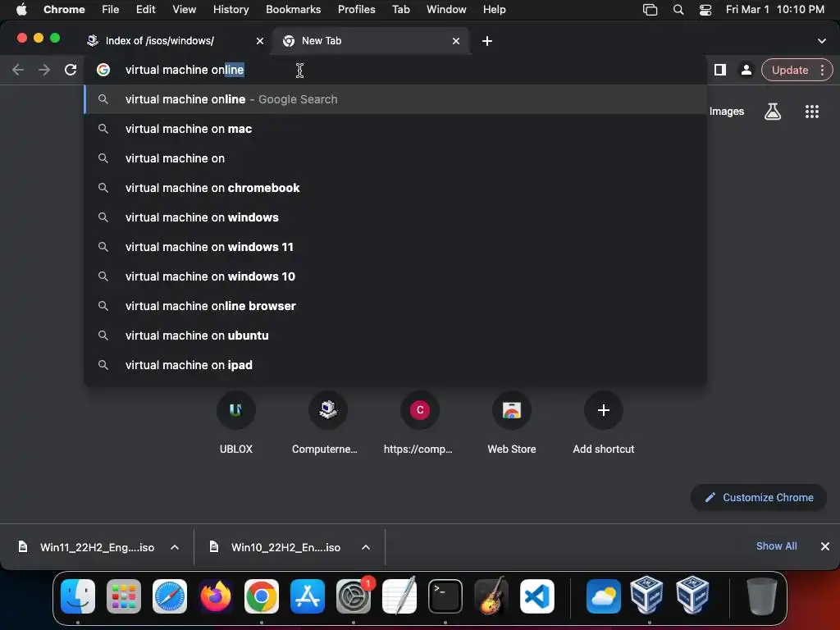
Task: Click Show All downloads link
Action: [x=776, y=546]
